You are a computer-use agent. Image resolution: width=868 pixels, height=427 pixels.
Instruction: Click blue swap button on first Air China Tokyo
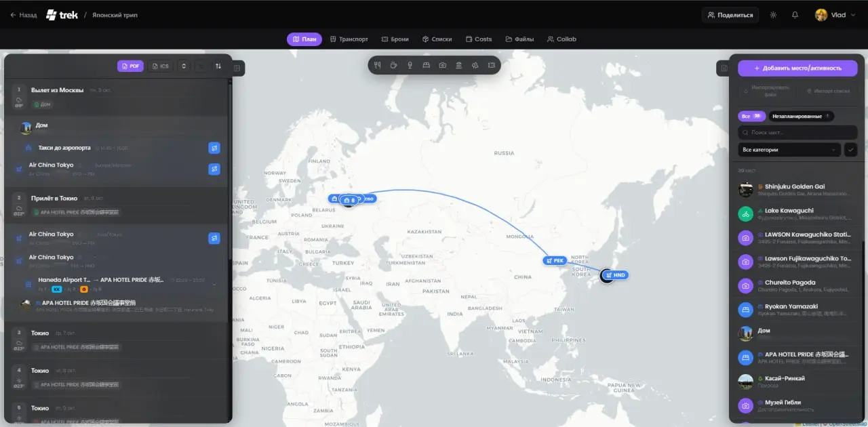[x=214, y=169]
